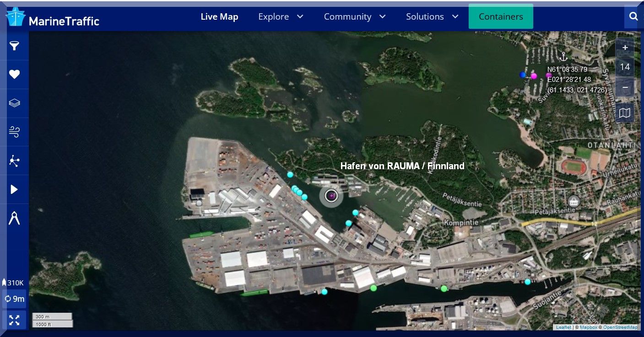This screenshot has height=337, width=644.
Task: Select the highlighted magenta vessel marker
Action: 331,196
